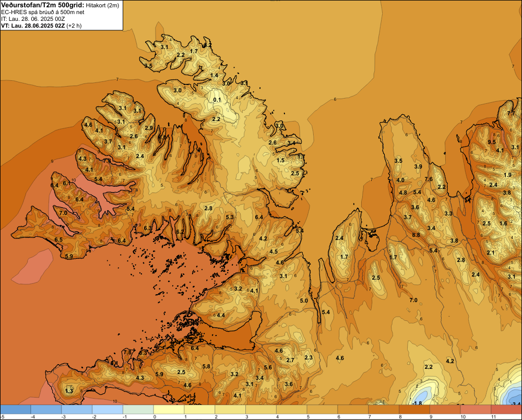
Task: Click the legend tick label '6'
Action: pos(339,417)
